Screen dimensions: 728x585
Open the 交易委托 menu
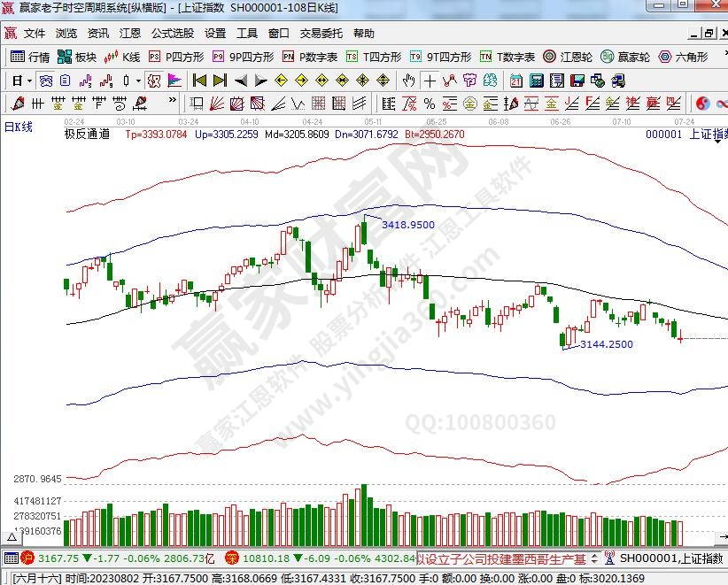[x=321, y=34]
